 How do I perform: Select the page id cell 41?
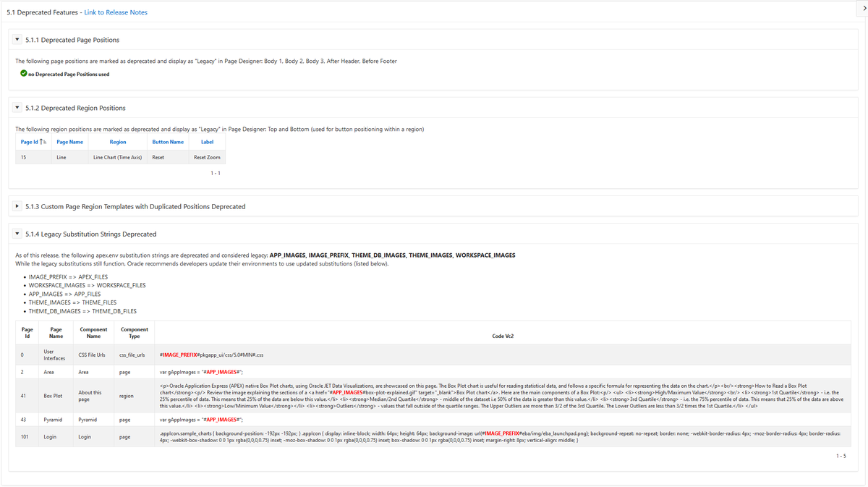click(27, 396)
